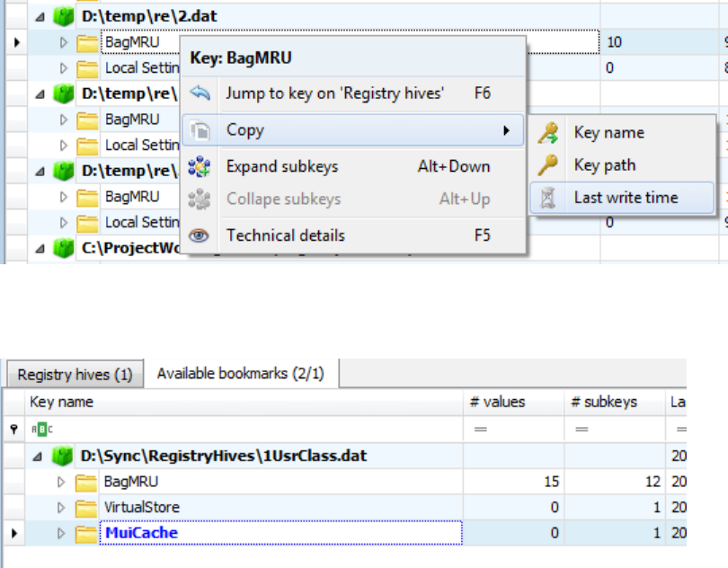The width and height of the screenshot is (728, 568).
Task: Collapse the C:\ProjectWo hive node
Action: pyautogui.click(x=40, y=249)
